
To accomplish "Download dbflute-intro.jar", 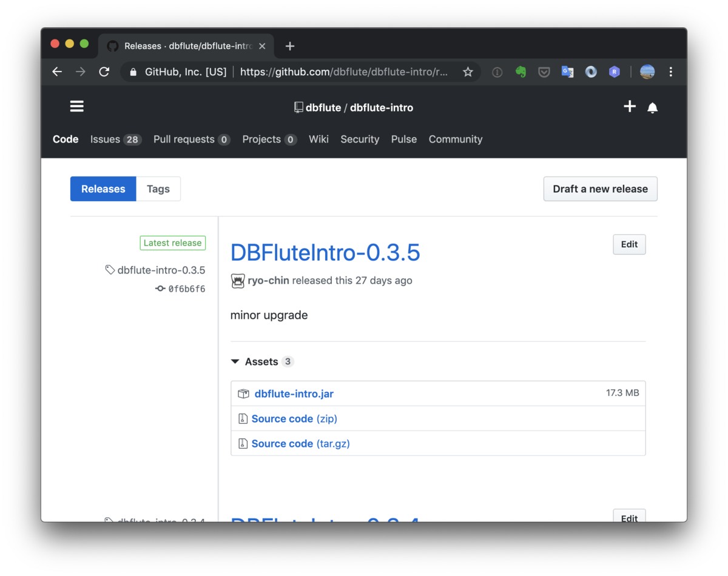I will pyautogui.click(x=294, y=393).
